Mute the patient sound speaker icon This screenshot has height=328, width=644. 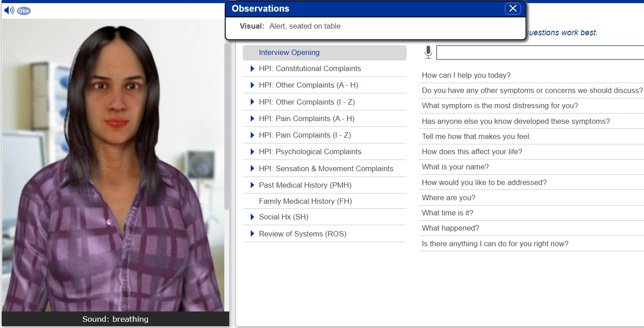(9, 10)
